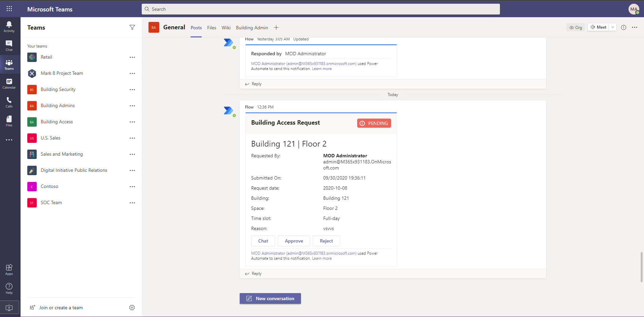Open Learn more link in today's card
This screenshot has height=317, width=644.
(322, 258)
